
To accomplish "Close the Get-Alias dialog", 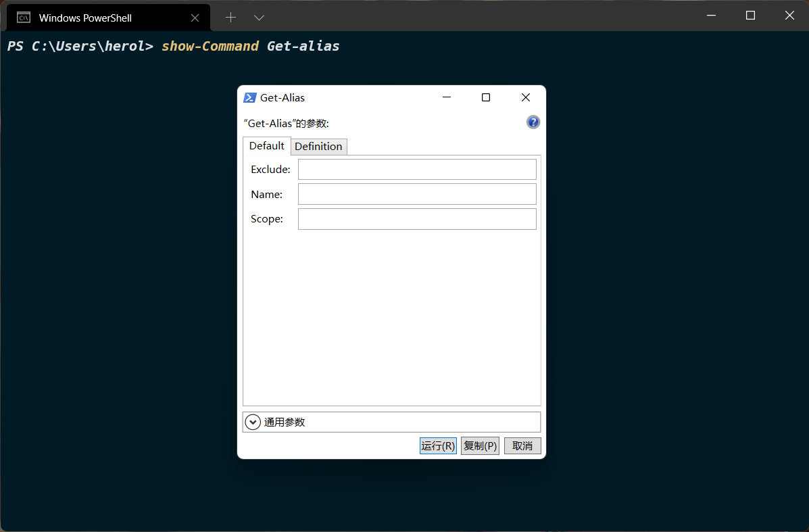I will (526, 97).
